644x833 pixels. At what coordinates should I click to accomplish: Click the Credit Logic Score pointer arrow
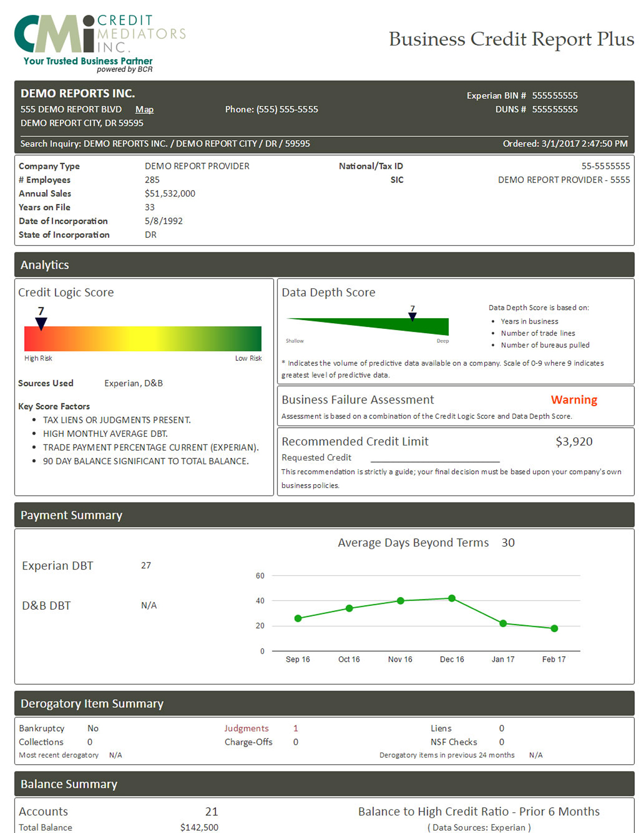pyautogui.click(x=40, y=322)
